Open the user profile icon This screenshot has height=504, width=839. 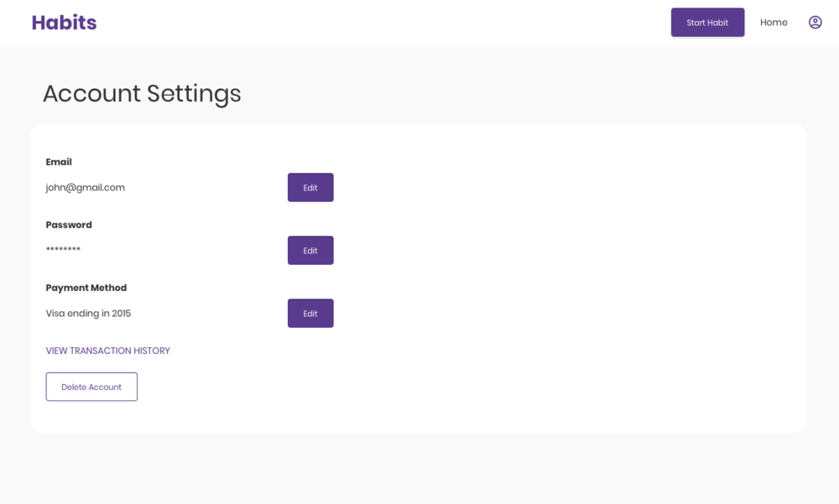(x=815, y=23)
